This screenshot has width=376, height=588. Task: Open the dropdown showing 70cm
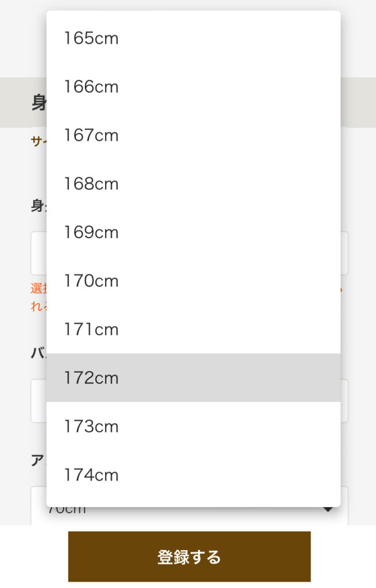click(189, 514)
